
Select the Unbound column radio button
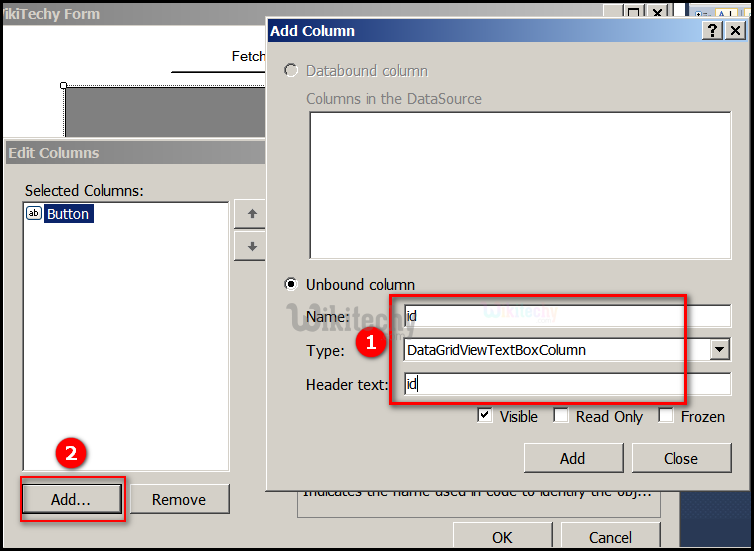coord(292,285)
